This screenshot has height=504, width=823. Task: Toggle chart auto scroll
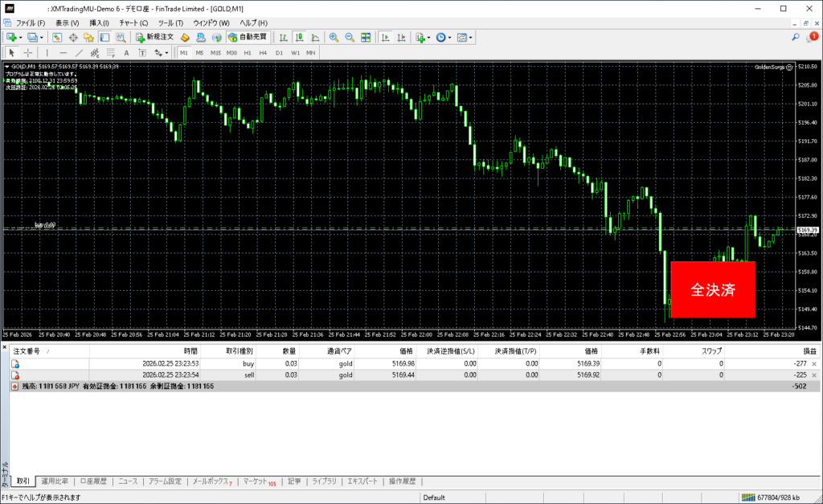pos(386,37)
